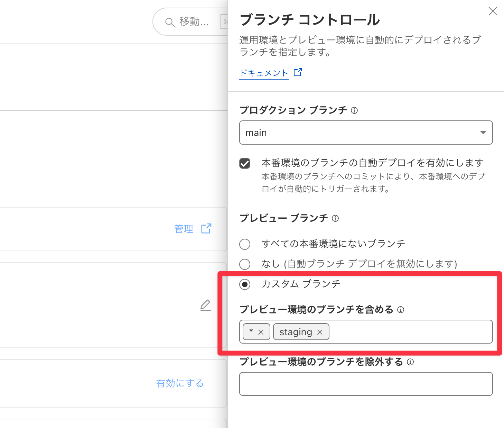Remove the staging branch tag
504x428 pixels.
click(x=320, y=332)
